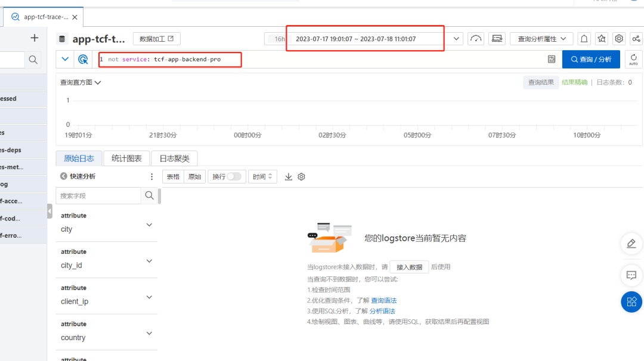Expand the client_ip attribute field
Image resolution: width=644 pixels, height=361 pixels.
pyautogui.click(x=149, y=297)
